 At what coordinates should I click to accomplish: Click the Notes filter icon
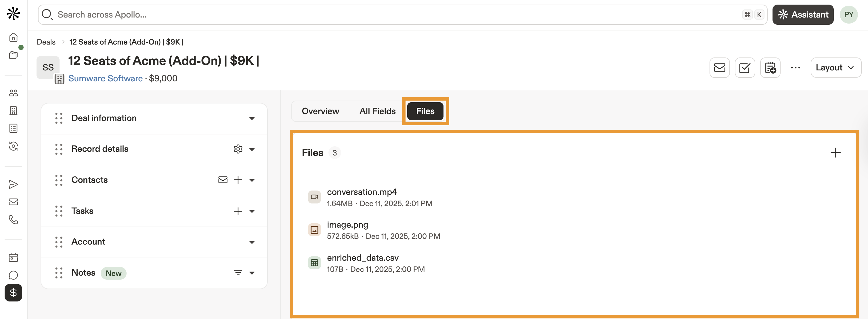(238, 272)
